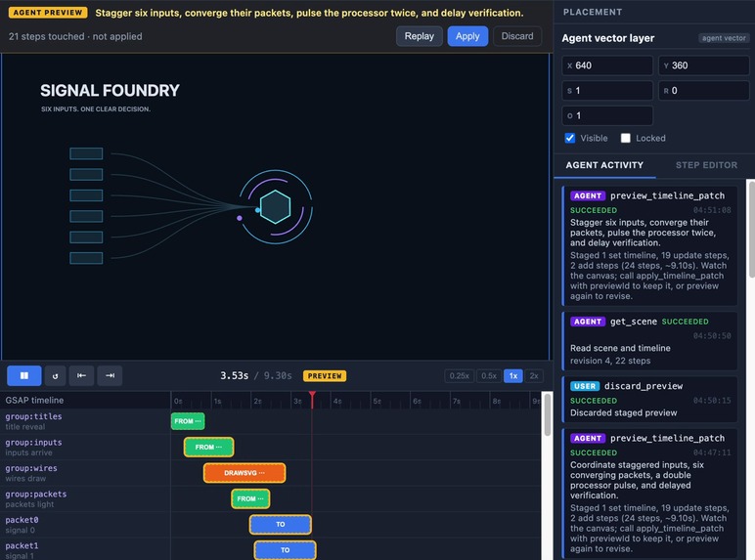The height and width of the screenshot is (560, 755).
Task: Jump to the timeline end
Action: 110,375
